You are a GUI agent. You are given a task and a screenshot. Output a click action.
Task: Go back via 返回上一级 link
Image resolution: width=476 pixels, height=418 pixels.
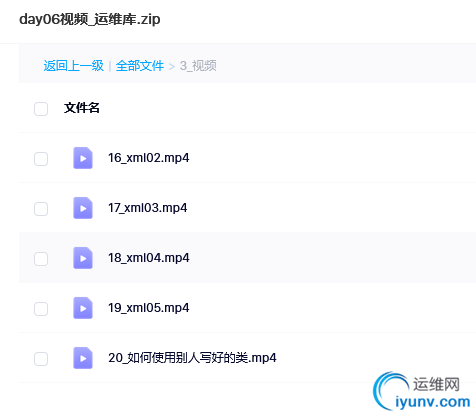point(74,66)
